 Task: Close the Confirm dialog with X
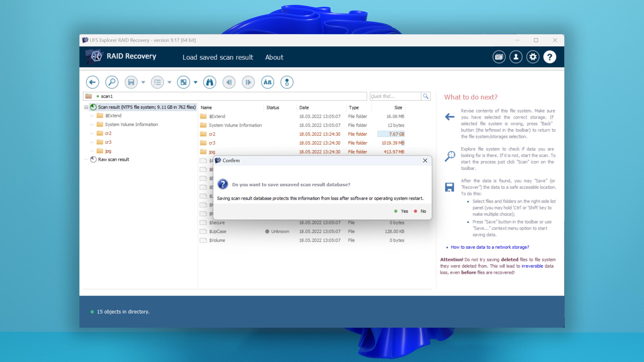(425, 160)
